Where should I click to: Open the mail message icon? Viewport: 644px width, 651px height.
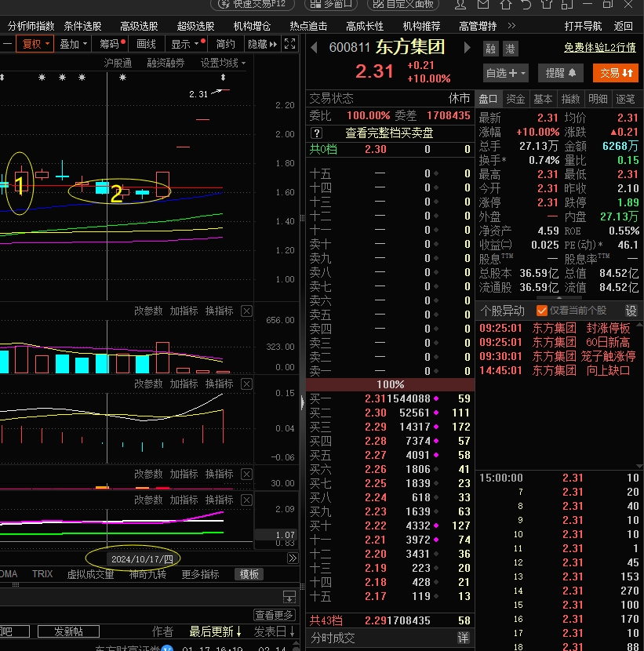[483, 4]
